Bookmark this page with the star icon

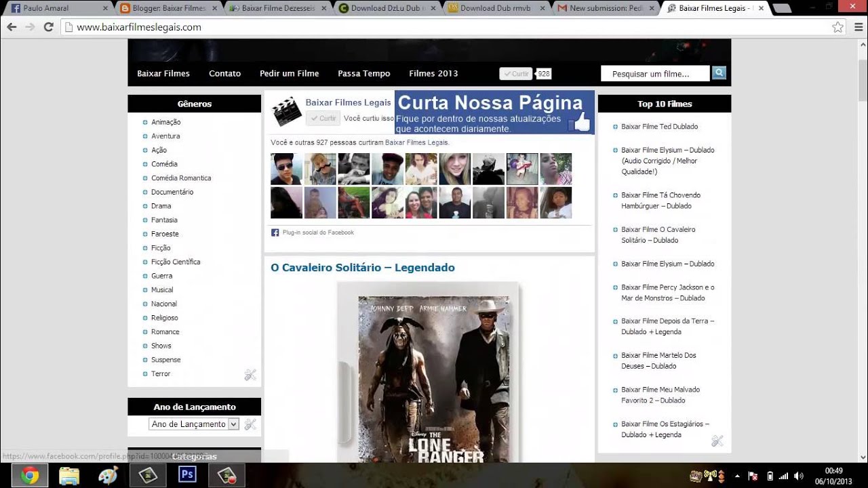click(837, 27)
